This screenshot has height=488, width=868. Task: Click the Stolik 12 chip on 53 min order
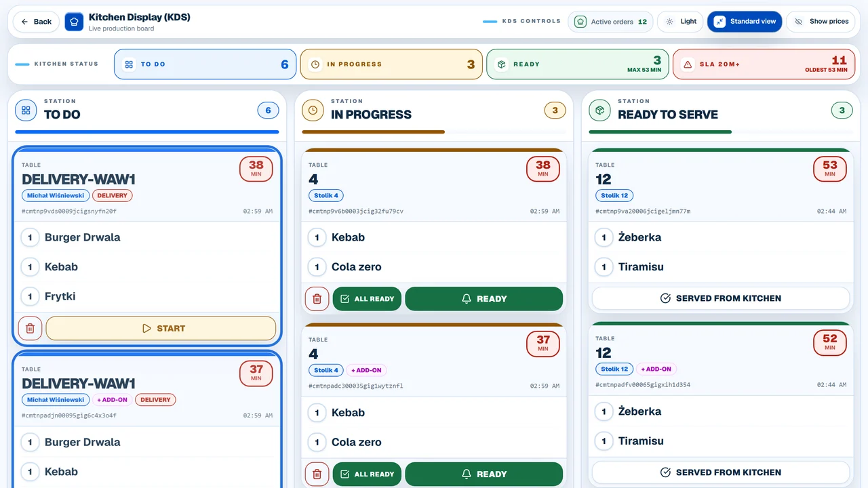click(x=614, y=195)
